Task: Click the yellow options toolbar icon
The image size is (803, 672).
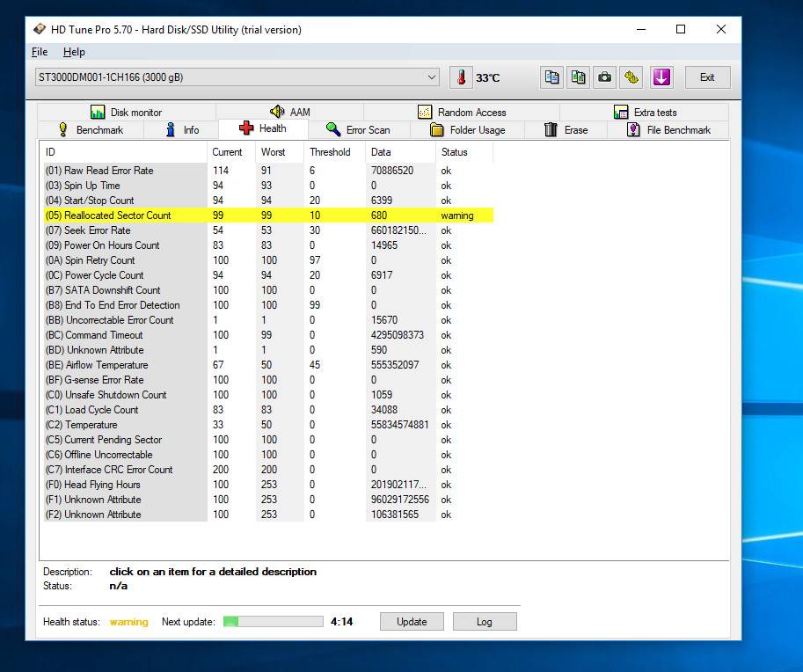Action: pos(631,77)
